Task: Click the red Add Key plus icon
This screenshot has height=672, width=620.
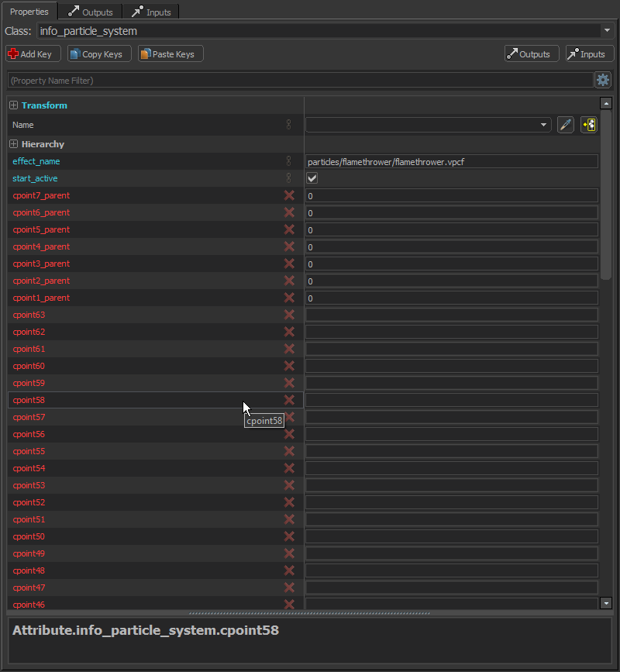Action: pos(12,53)
